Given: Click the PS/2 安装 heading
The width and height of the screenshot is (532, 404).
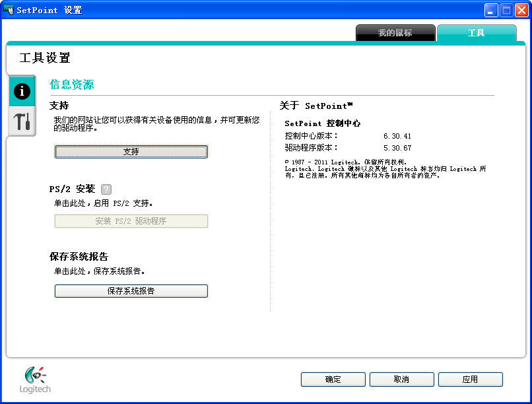Looking at the screenshot, I should click(72, 189).
